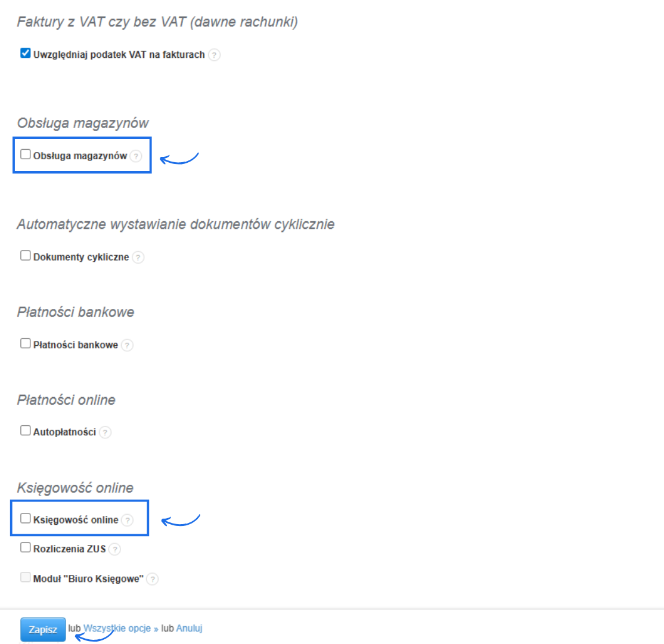Click the help icon near Płatności bankowe
Screen dimensions: 664x644
[127, 345]
